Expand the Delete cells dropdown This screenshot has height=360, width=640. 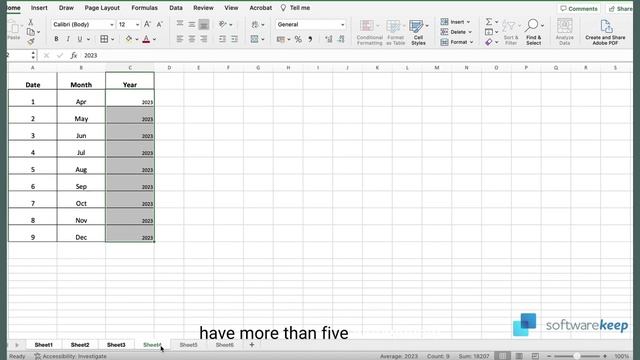tap(470, 32)
